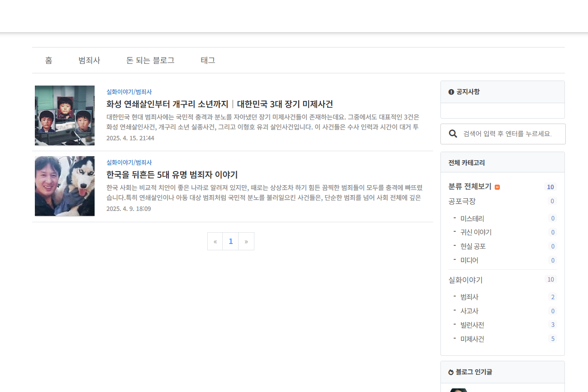This screenshot has height=392, width=588.
Task: Select 분류 전체보기 category
Action: (x=470, y=186)
